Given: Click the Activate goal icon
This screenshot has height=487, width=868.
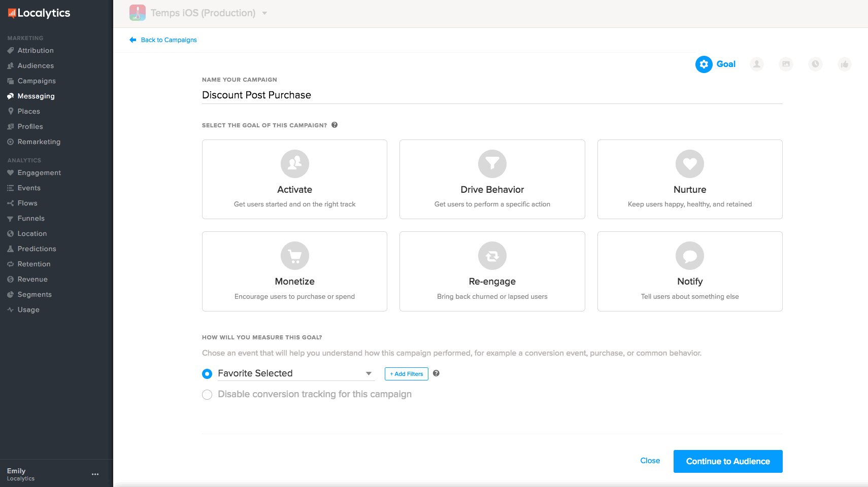Looking at the screenshot, I should pos(294,164).
